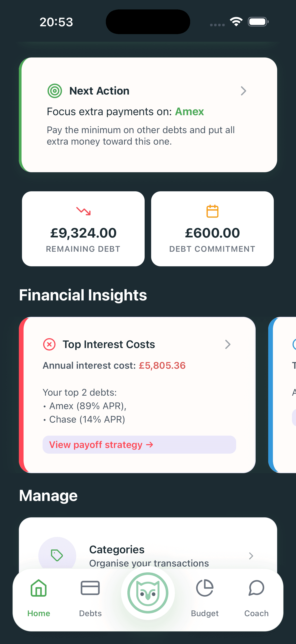Screen dimensions: 296x644
Task: Tap the Categories tag icon
Action: [57, 556]
